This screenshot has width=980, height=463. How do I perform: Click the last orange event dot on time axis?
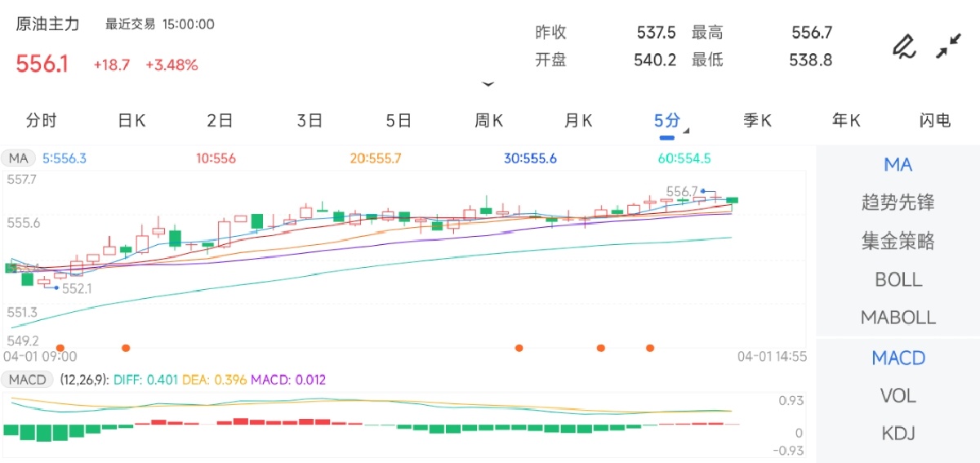click(x=650, y=348)
